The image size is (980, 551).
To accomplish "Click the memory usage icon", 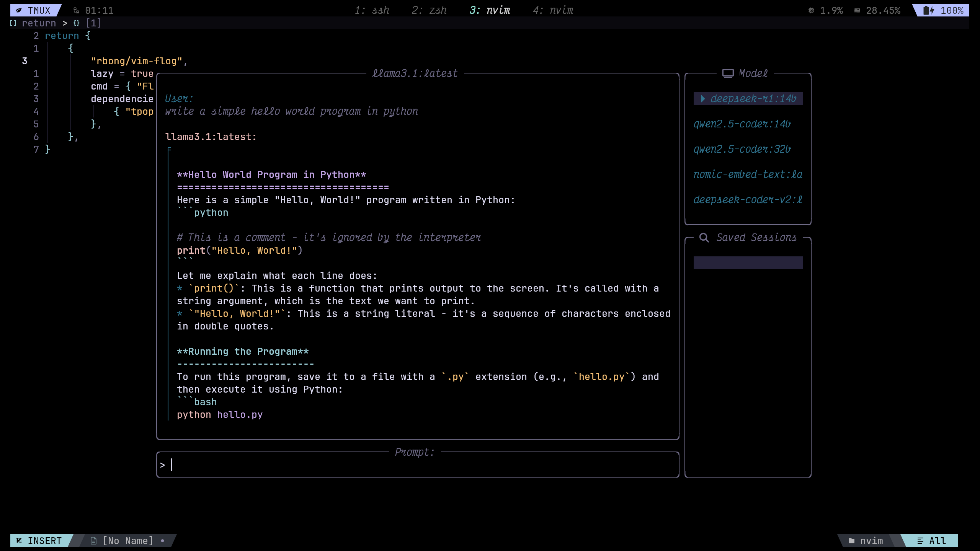I will (x=857, y=10).
